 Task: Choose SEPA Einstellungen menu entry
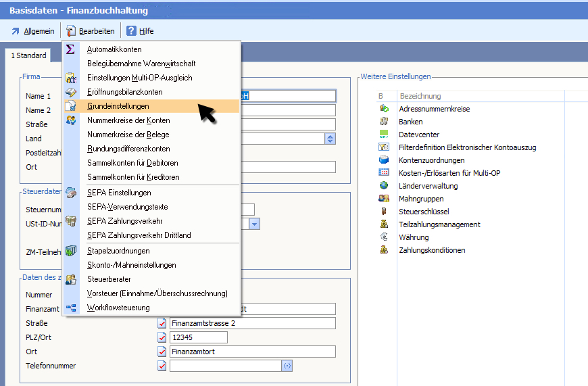(119, 193)
